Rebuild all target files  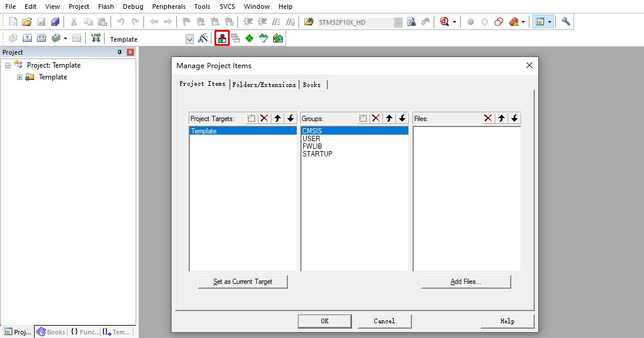coord(41,38)
